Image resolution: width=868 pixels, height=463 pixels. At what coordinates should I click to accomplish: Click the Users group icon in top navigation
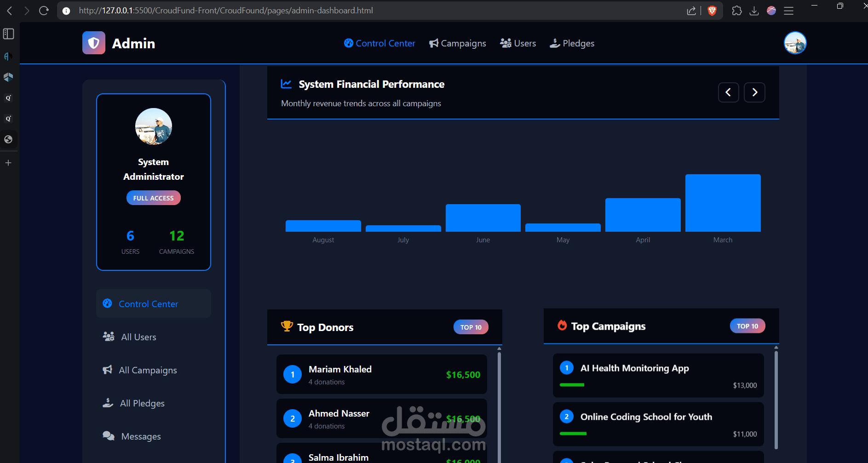(x=506, y=43)
